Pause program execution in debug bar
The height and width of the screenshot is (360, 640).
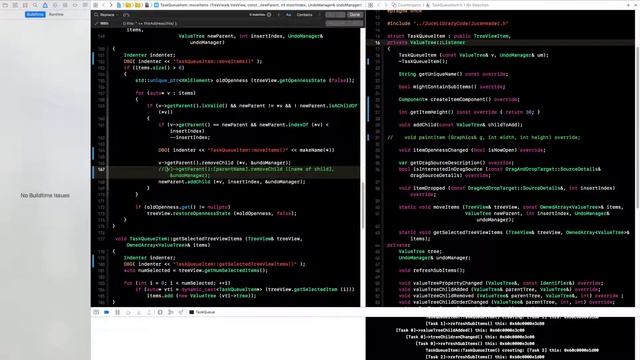pos(118,312)
